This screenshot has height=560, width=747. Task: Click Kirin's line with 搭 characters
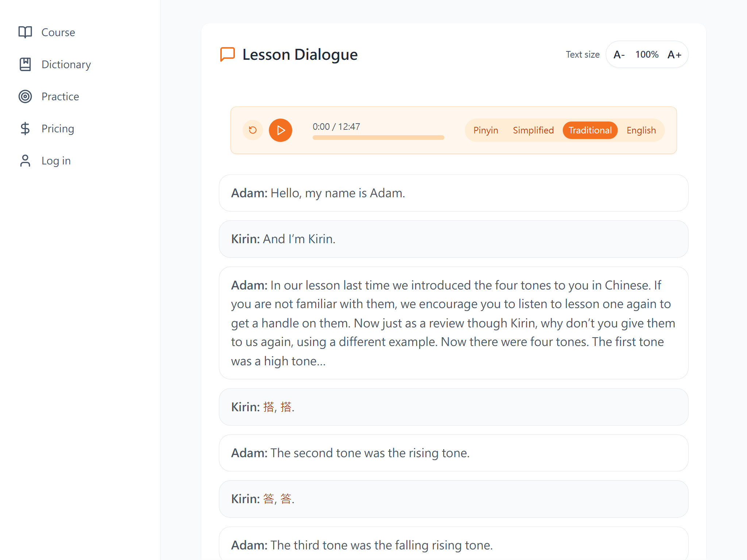[x=453, y=407]
